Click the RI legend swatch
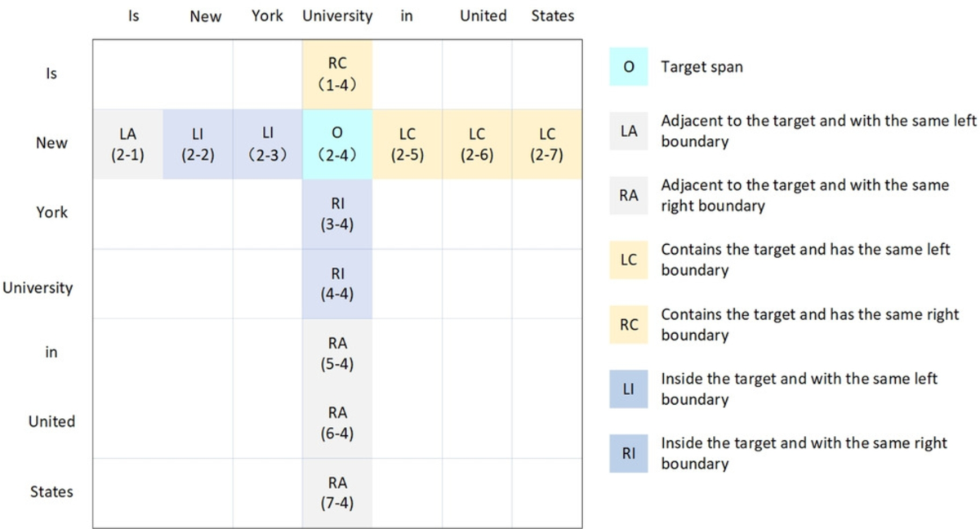Viewport: 980px width, 529px height. click(x=628, y=453)
